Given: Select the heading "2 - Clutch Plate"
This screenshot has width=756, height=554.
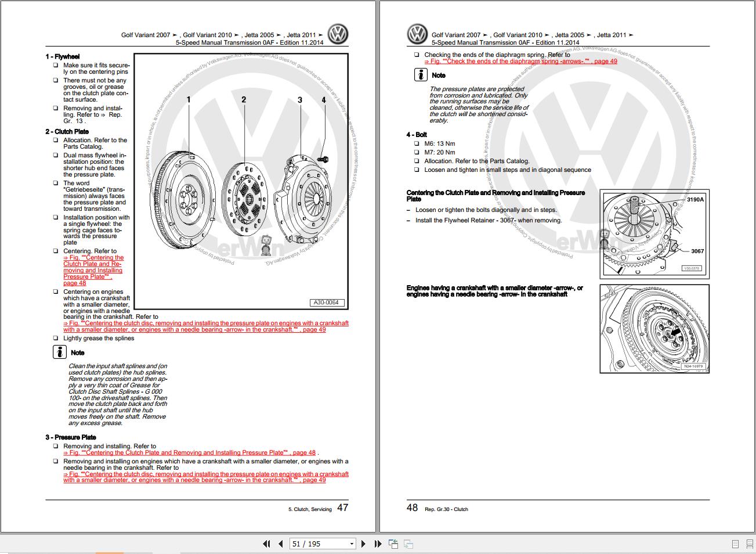Looking at the screenshot, I should tap(67, 132).
